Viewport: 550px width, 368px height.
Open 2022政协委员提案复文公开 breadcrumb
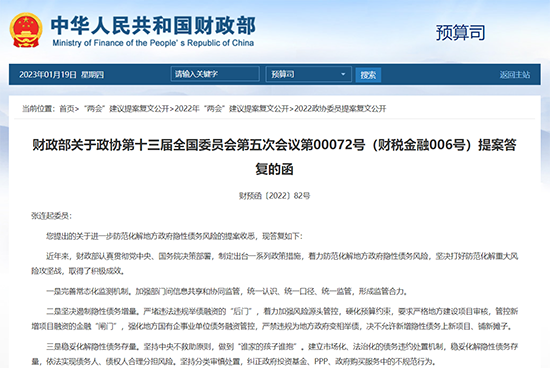(340, 109)
